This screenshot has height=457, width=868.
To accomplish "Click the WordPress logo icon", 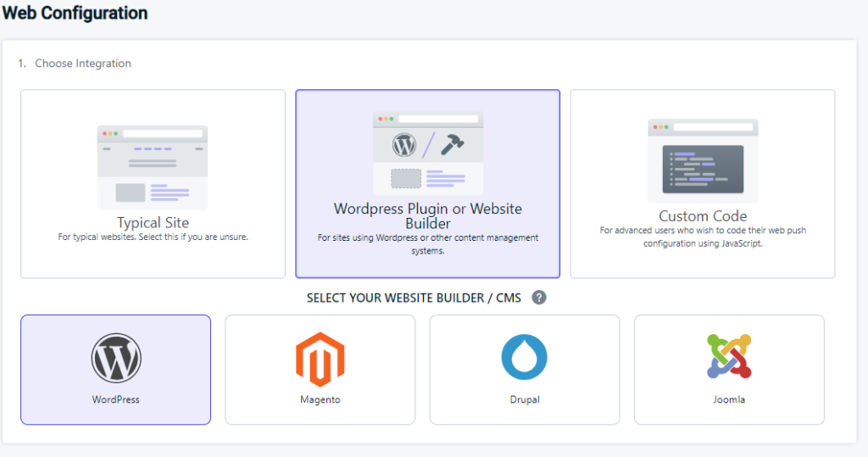I will pyautogui.click(x=115, y=358).
